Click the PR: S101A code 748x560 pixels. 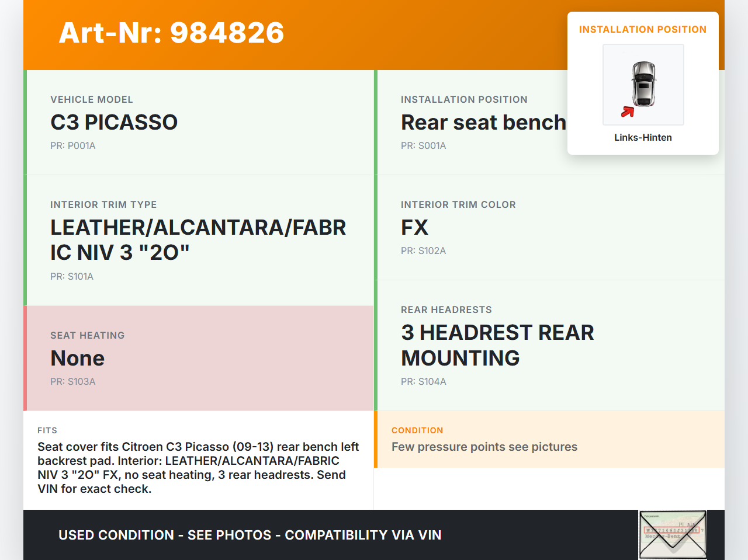[x=71, y=277]
